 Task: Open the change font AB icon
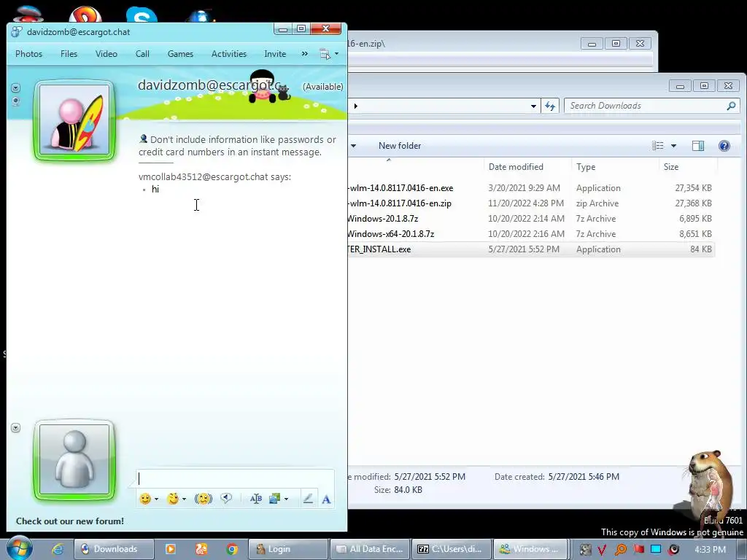[x=256, y=499]
